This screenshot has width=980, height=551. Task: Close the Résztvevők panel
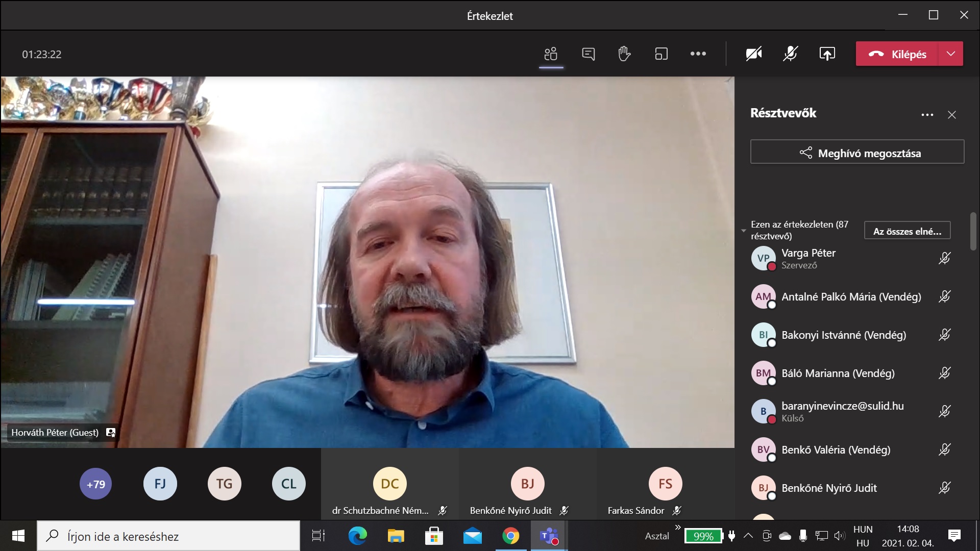pyautogui.click(x=951, y=115)
